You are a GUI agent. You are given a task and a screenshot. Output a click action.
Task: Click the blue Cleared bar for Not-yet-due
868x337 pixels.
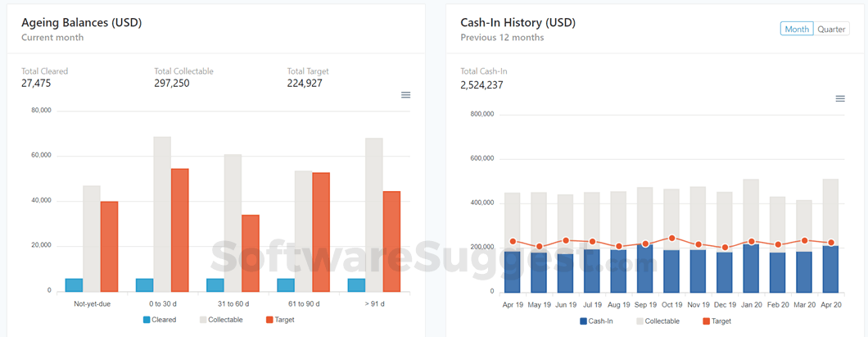tap(74, 285)
